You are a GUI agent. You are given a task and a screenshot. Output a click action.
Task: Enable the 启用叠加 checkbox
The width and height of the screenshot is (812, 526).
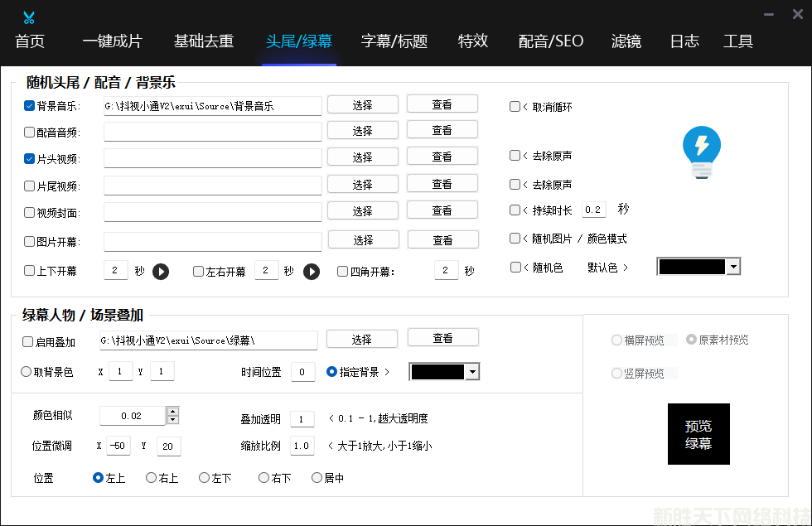[x=28, y=341]
